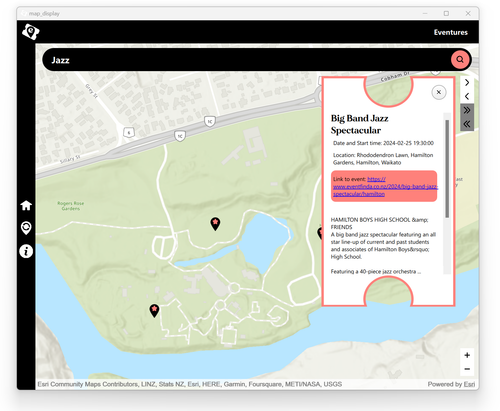Click the Eventures title text
This screenshot has height=411, width=500.
pyautogui.click(x=451, y=32)
